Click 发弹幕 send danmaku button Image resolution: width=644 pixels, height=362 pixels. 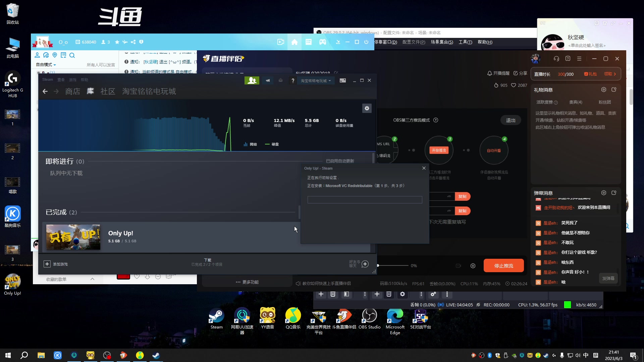coord(608,279)
